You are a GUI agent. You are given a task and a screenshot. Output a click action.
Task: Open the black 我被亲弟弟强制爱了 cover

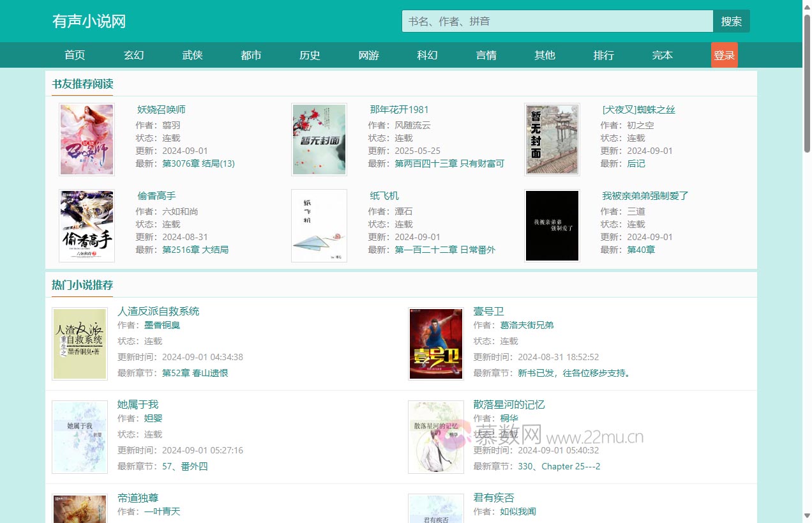tap(552, 225)
